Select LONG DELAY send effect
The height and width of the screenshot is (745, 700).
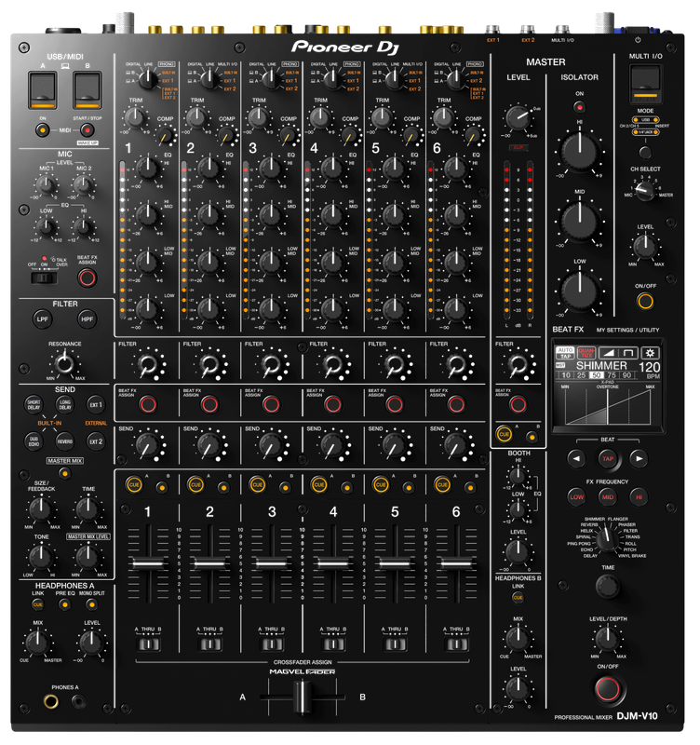(64, 405)
